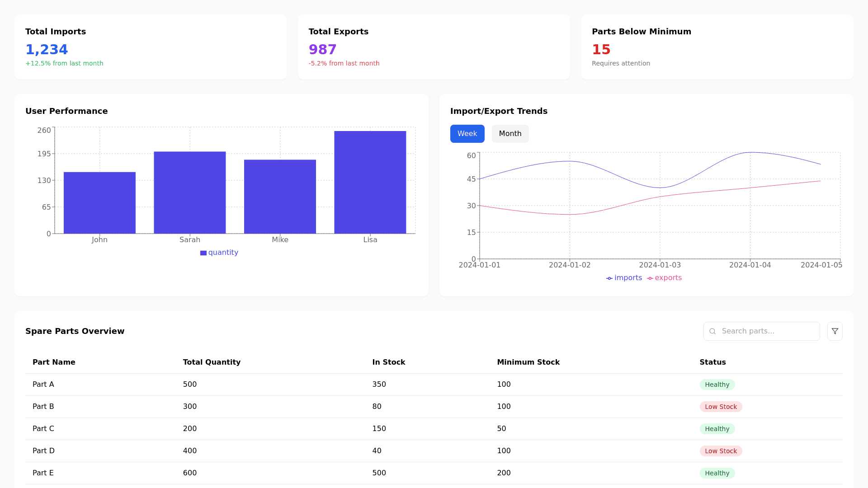Click Lisa's bar in User Performance
The width and height of the screenshot is (868, 488).
point(370,183)
